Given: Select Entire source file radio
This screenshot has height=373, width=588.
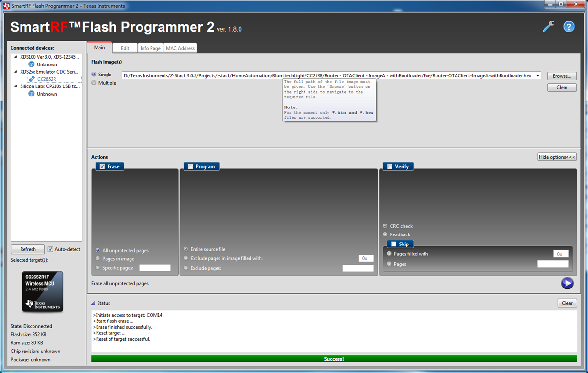Looking at the screenshot, I should 186,249.
